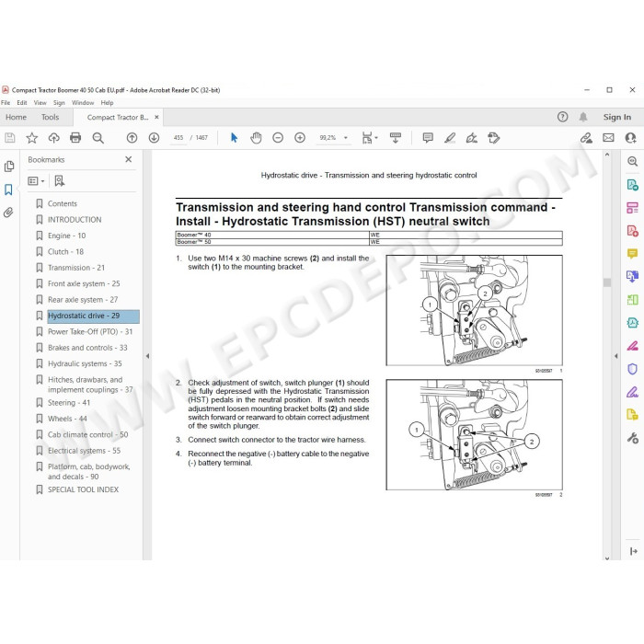This screenshot has width=644, height=644.
Task: Open the zoom level dropdown arrow
Action: tap(346, 138)
